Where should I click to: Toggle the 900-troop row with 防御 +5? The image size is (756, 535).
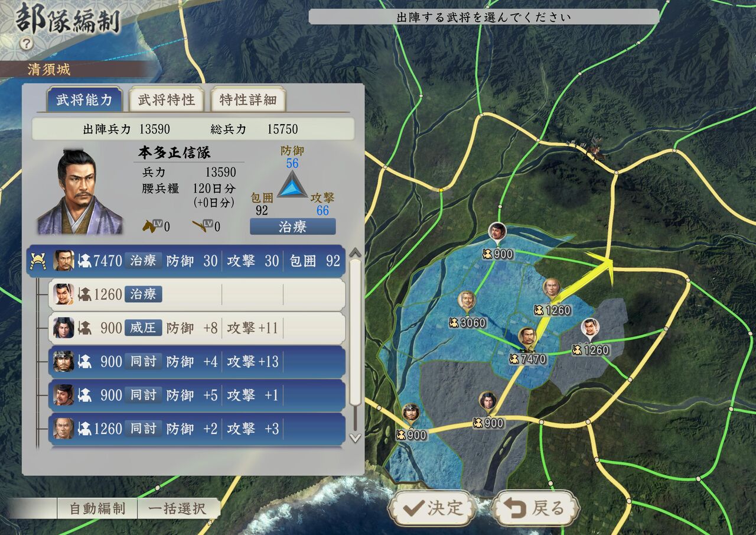click(197, 395)
